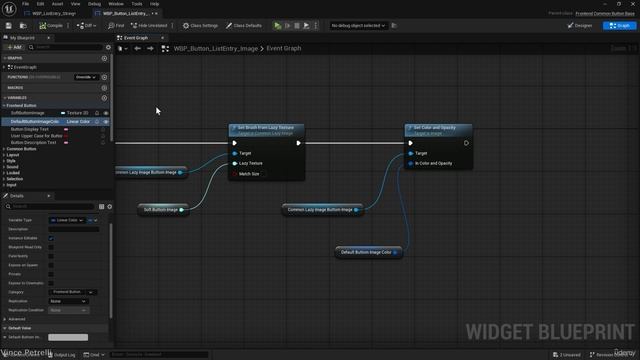
Task: Expand the Layout category
Action: [x=4, y=155]
